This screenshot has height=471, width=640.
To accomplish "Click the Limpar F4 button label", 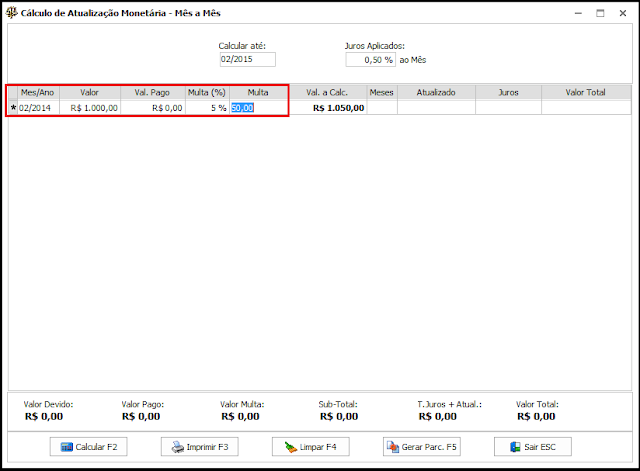I will [x=318, y=447].
